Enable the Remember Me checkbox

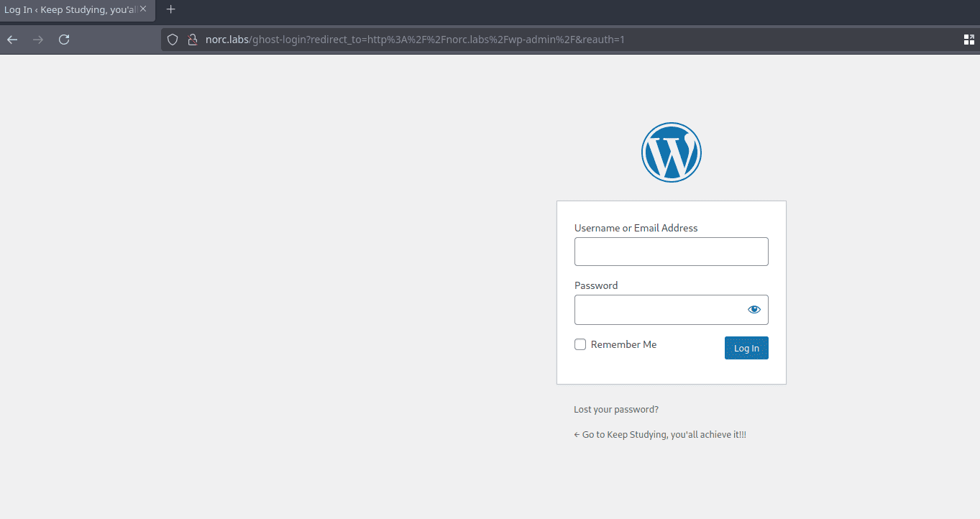point(580,345)
